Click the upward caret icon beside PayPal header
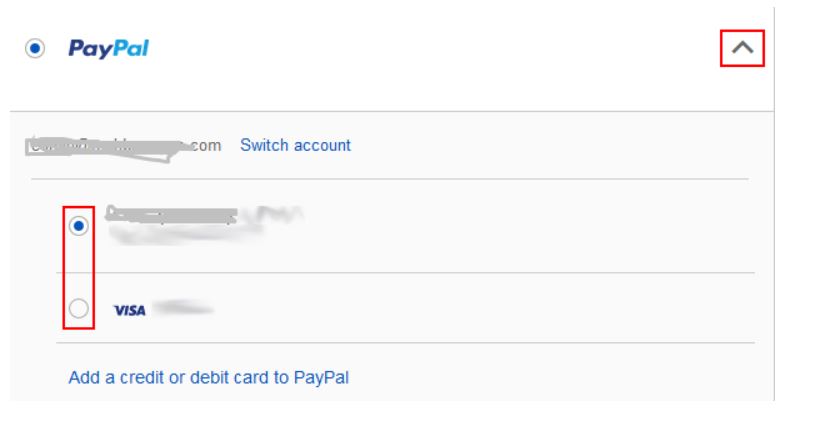824x432 pixels. click(x=743, y=46)
